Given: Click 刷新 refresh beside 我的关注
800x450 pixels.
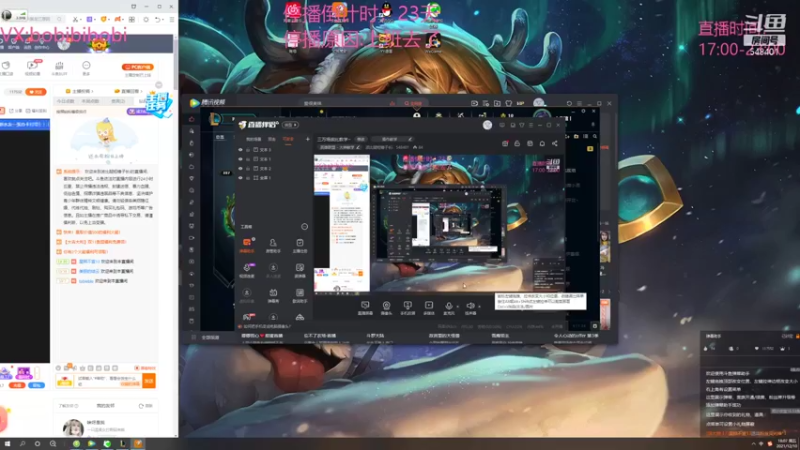Looking at the screenshot, I should 146,406.
